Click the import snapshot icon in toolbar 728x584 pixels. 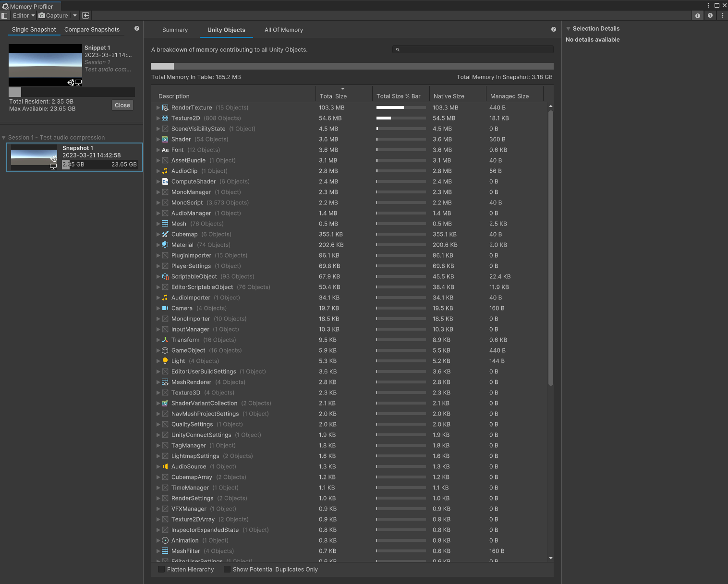(x=86, y=16)
